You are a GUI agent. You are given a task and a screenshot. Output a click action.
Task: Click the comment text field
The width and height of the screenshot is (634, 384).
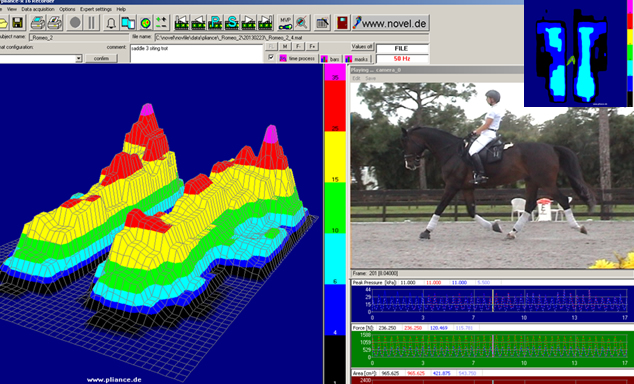coord(197,53)
